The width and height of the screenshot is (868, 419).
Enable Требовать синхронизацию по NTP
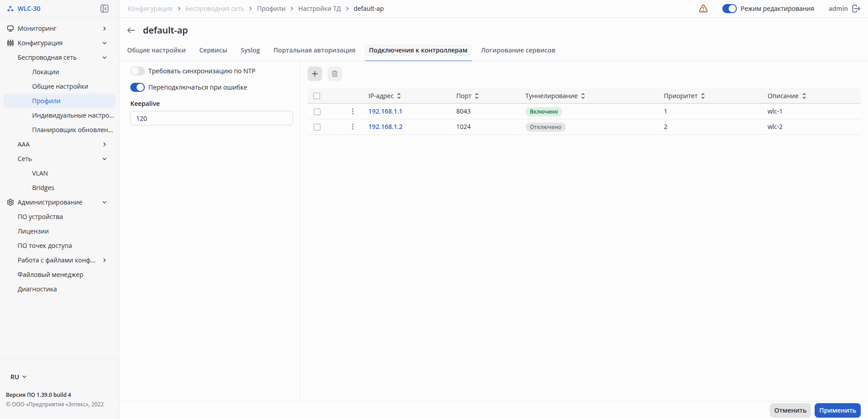[138, 71]
